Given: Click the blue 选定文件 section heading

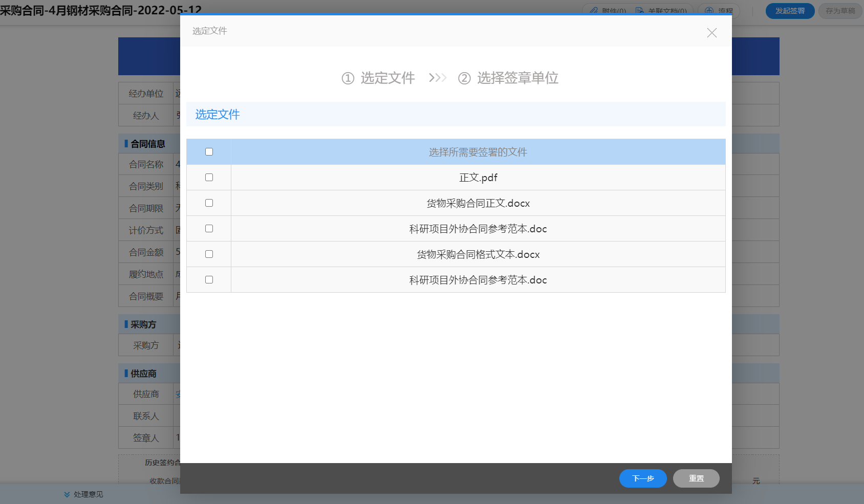Looking at the screenshot, I should [218, 114].
